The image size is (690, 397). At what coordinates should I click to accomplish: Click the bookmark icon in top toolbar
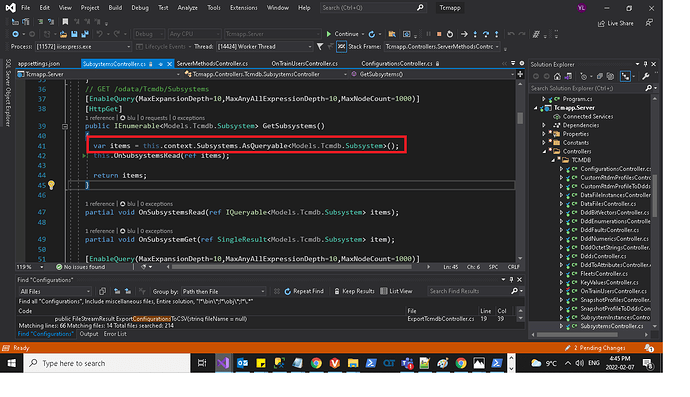pos(65,22)
